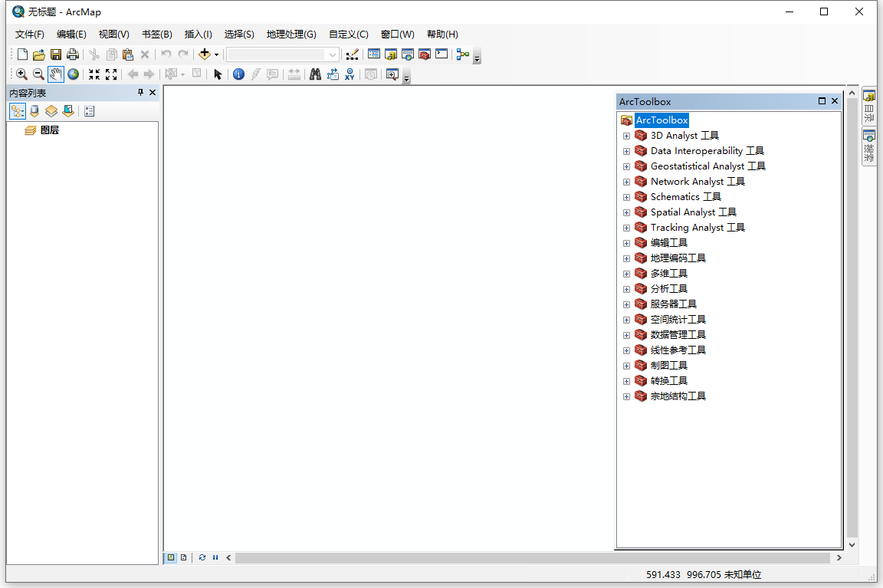The width and height of the screenshot is (883, 588).
Task: Select the ArcToolbox root node
Action: [x=661, y=120]
